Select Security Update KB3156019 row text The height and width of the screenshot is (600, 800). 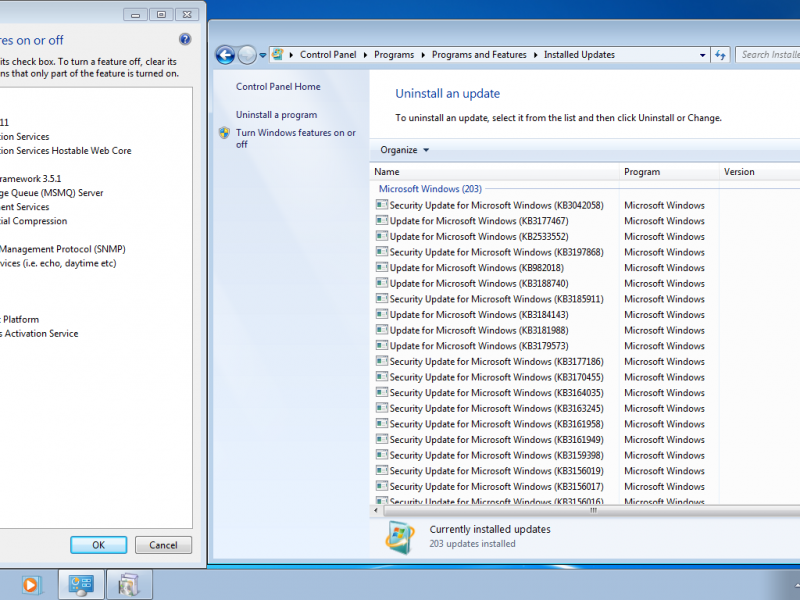496,471
